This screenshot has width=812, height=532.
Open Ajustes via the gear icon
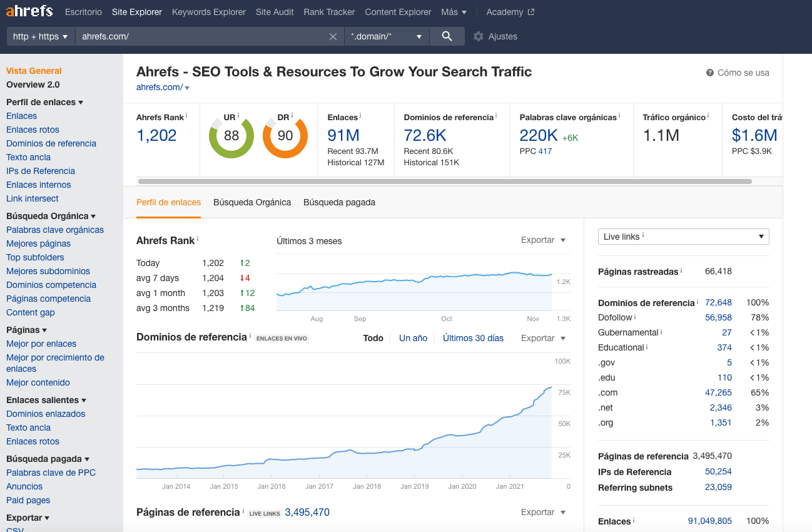479,36
